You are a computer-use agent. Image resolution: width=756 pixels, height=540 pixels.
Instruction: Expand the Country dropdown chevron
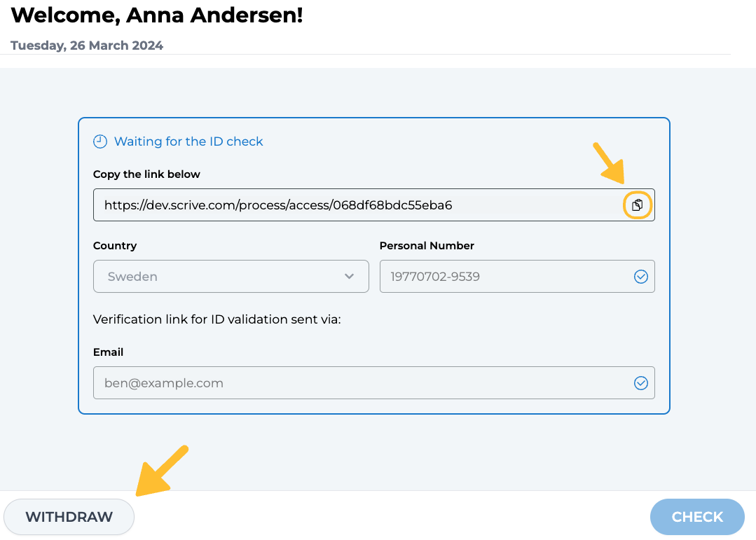coord(350,277)
